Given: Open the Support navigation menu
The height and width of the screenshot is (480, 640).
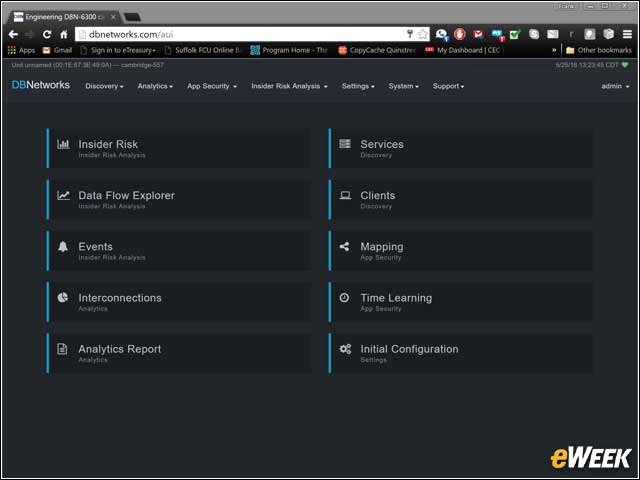Looking at the screenshot, I should pos(448,86).
